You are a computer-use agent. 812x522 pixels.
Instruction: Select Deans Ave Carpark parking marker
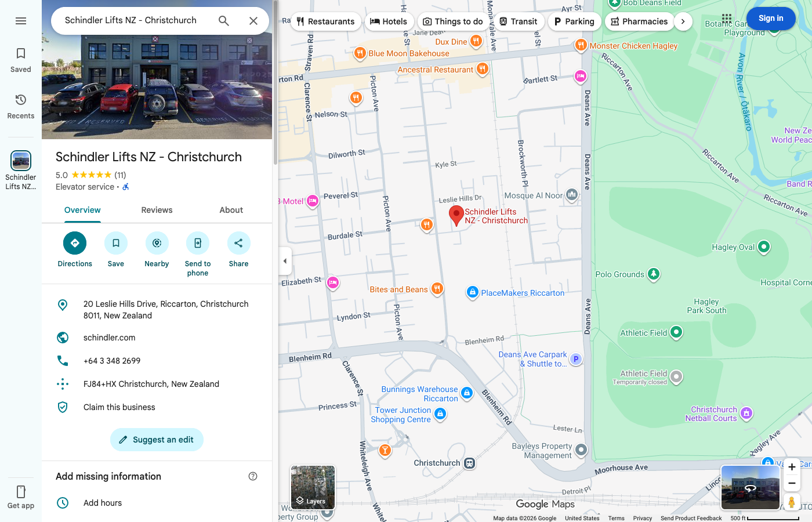576,359
